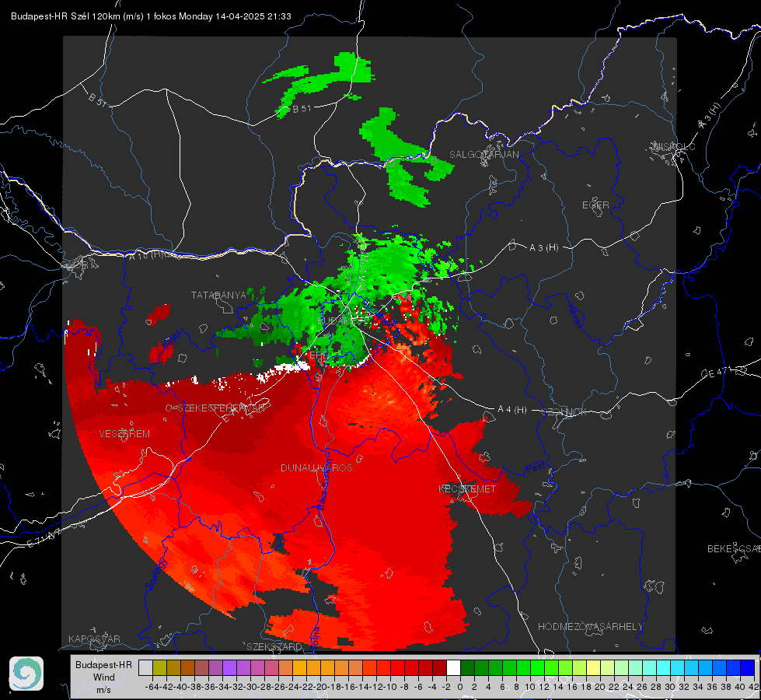
Task: Select the white swatch between -2 and 0
Action: click(453, 667)
